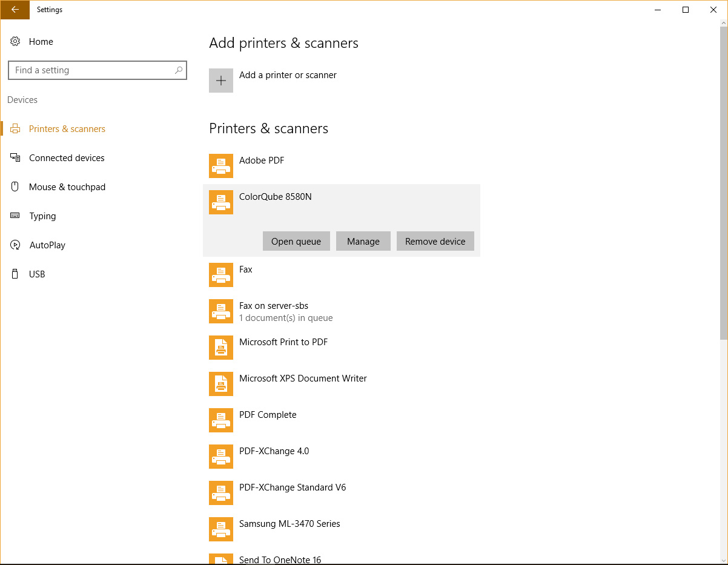Viewport: 728px width, 565px height.
Task: Click the Fax printer icon
Action: [x=221, y=275]
